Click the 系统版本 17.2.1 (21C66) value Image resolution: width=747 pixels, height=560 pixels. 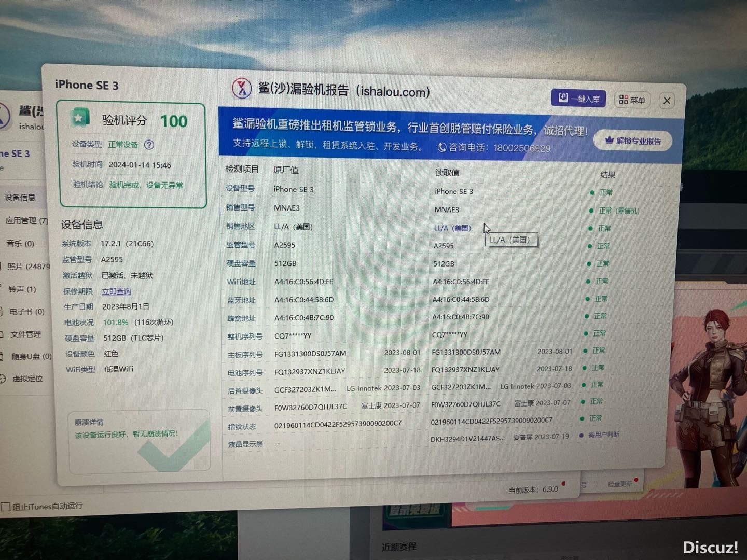coord(127,244)
